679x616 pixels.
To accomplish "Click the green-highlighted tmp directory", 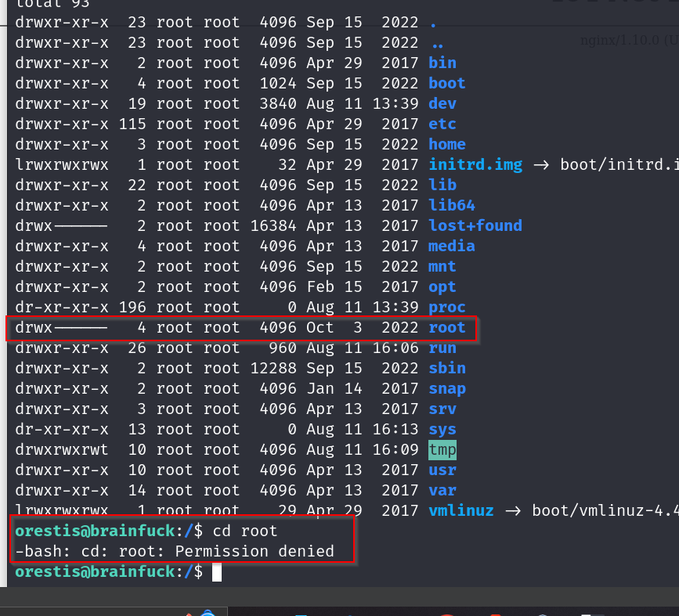I will [442, 449].
